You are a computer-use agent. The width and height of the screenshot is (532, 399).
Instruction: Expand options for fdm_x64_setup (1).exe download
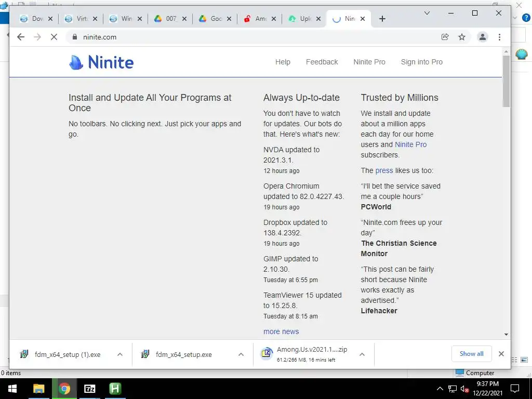point(120,354)
